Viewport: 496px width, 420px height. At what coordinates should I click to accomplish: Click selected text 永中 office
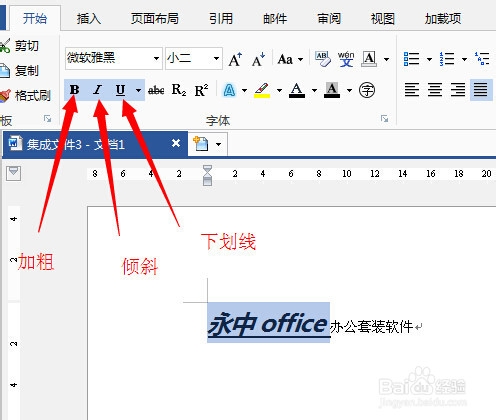pos(269,323)
